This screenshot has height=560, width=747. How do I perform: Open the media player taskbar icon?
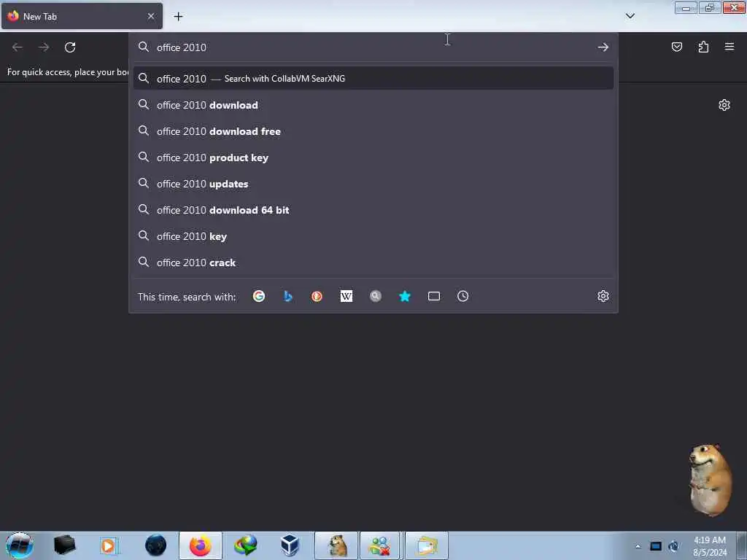tap(108, 545)
